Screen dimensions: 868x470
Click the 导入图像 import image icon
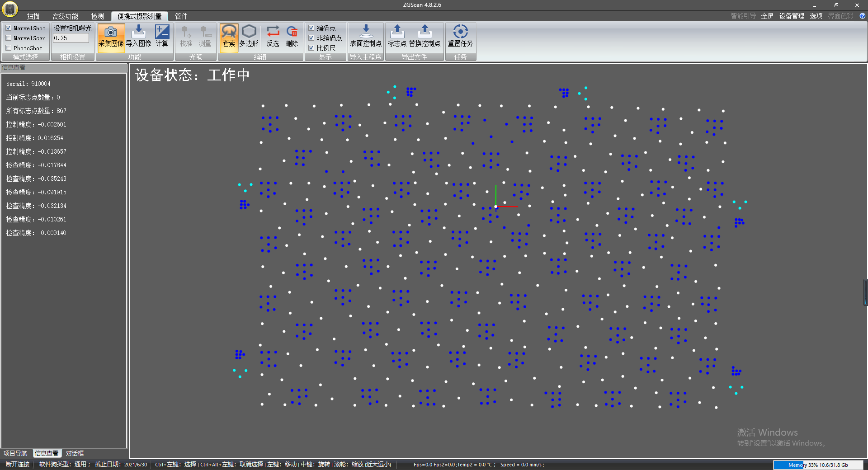138,33
